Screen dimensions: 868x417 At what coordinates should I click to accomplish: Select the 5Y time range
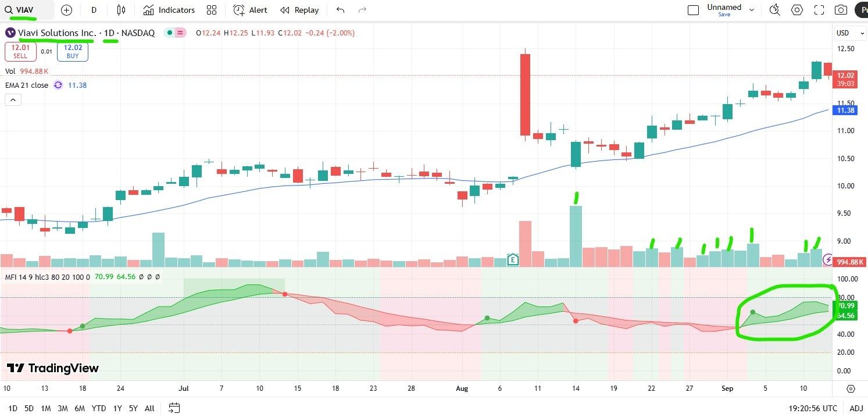(x=133, y=408)
